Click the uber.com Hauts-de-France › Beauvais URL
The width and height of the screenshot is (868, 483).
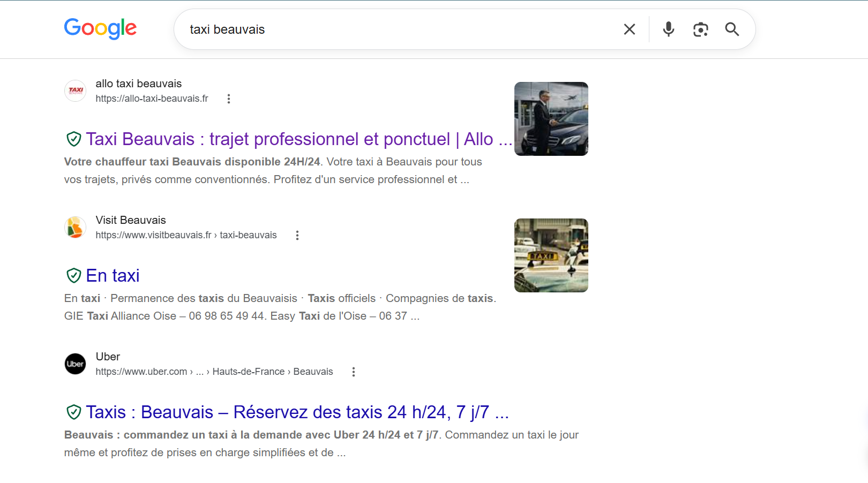[x=214, y=372]
